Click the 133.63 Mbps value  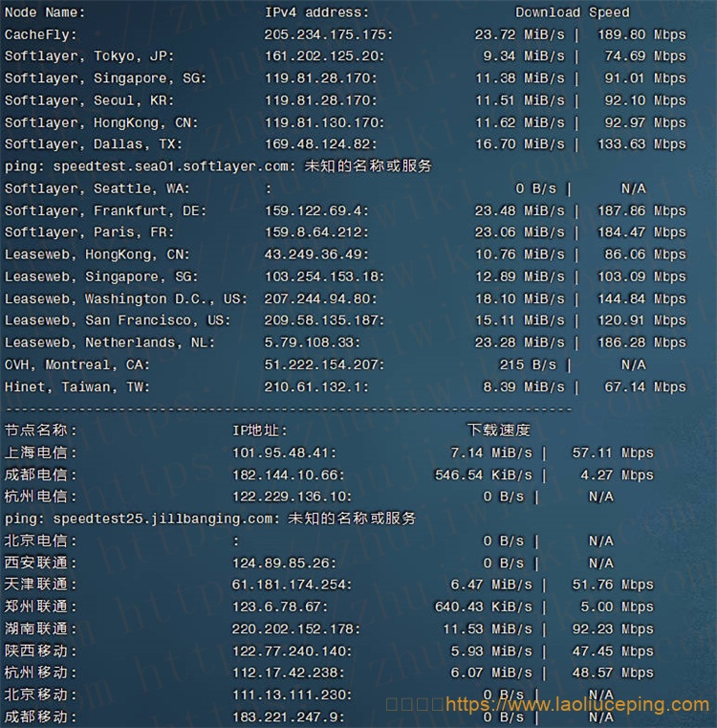click(641, 144)
